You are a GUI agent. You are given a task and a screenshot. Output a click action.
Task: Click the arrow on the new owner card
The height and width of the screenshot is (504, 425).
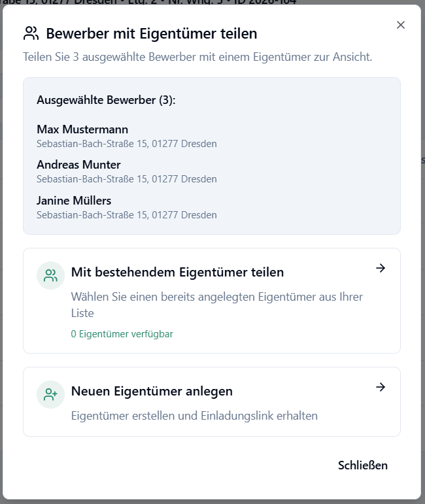coord(381,387)
